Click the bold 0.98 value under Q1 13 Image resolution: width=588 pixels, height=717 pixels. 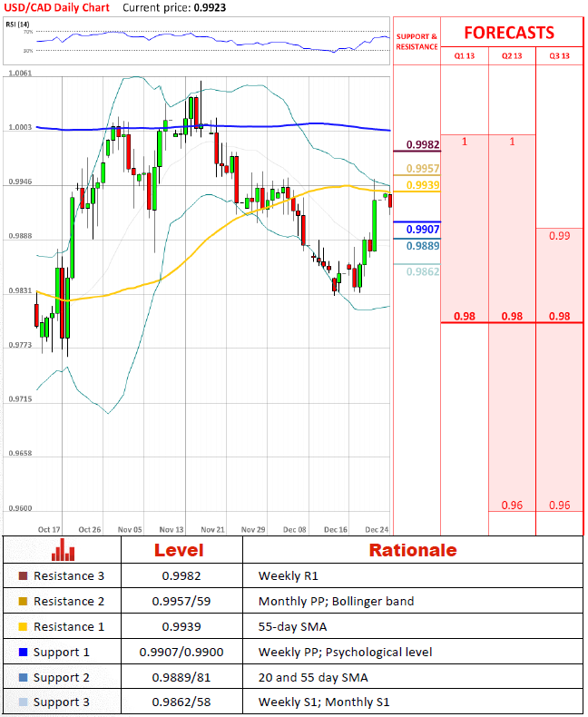(x=464, y=317)
